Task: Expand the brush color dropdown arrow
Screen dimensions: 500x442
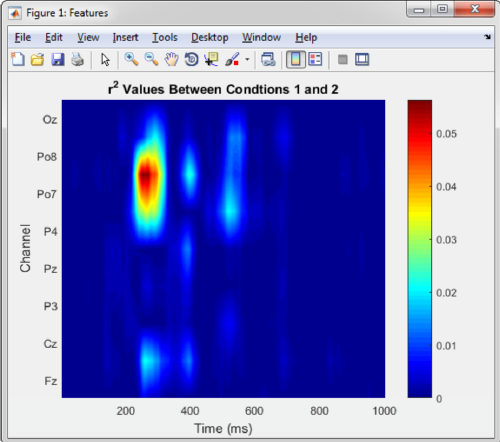Action: tap(247, 60)
